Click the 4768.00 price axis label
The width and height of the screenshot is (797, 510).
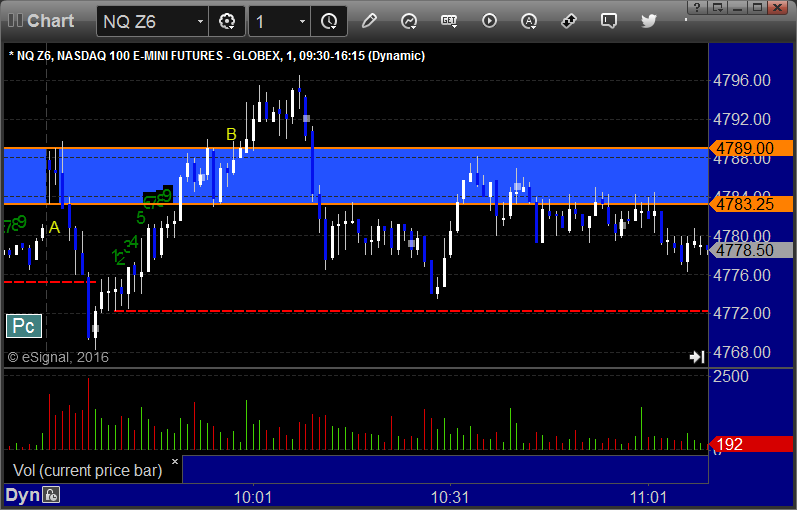742,352
